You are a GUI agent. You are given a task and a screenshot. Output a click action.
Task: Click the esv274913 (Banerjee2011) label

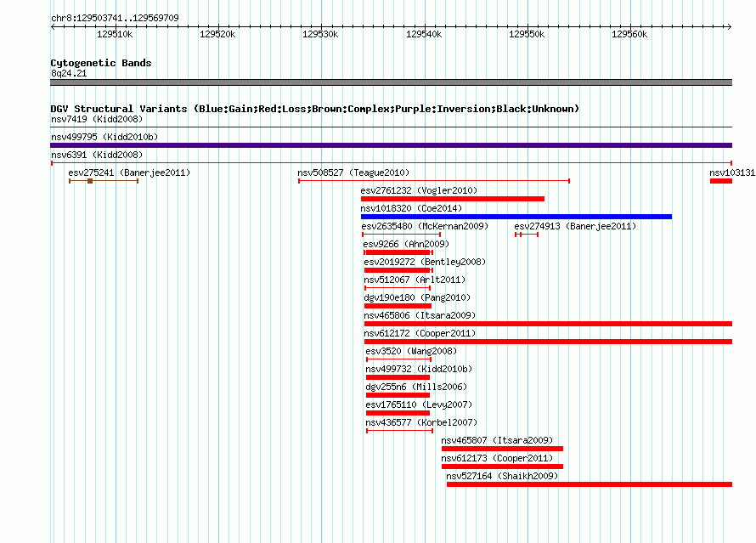click(575, 226)
